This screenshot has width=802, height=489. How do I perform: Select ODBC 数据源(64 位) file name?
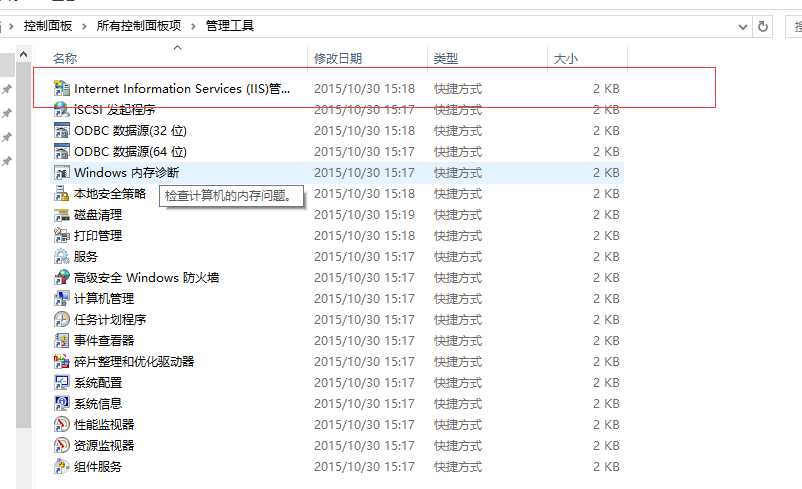click(130, 151)
